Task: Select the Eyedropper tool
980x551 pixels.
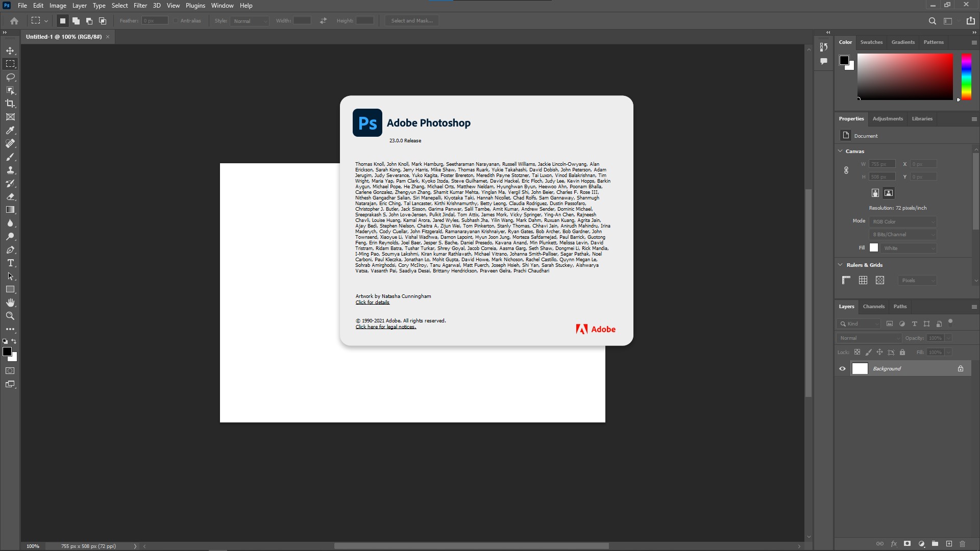Action: [10, 131]
